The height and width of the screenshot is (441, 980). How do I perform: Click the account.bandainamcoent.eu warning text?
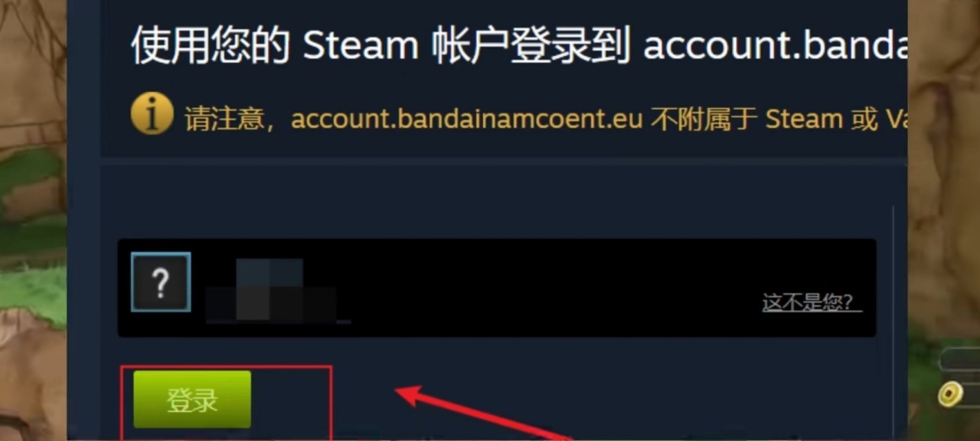coord(466,119)
